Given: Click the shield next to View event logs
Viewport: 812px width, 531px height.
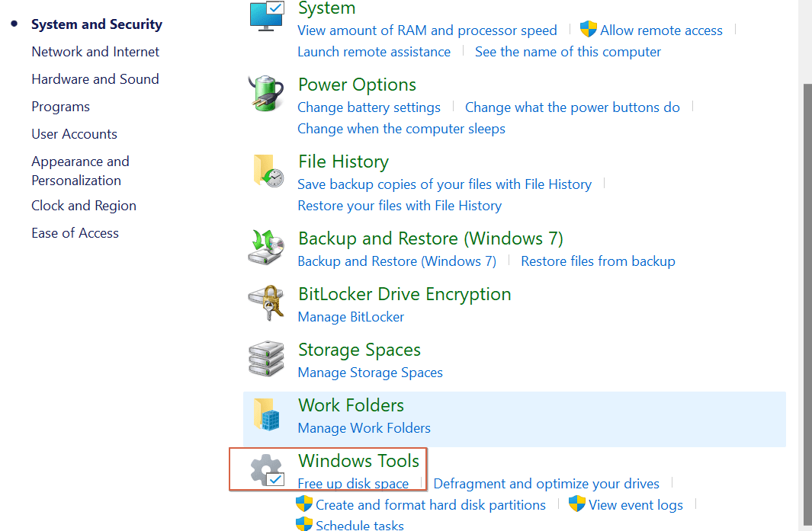Looking at the screenshot, I should click(577, 504).
